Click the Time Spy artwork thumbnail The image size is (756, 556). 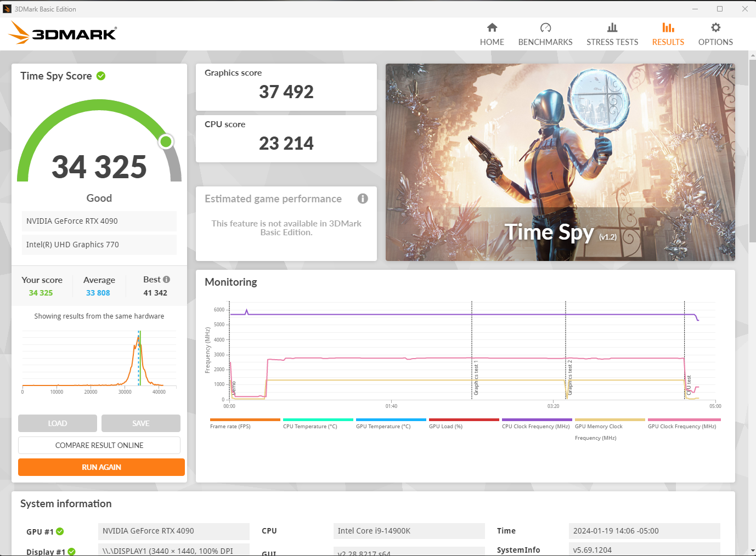pyautogui.click(x=560, y=162)
